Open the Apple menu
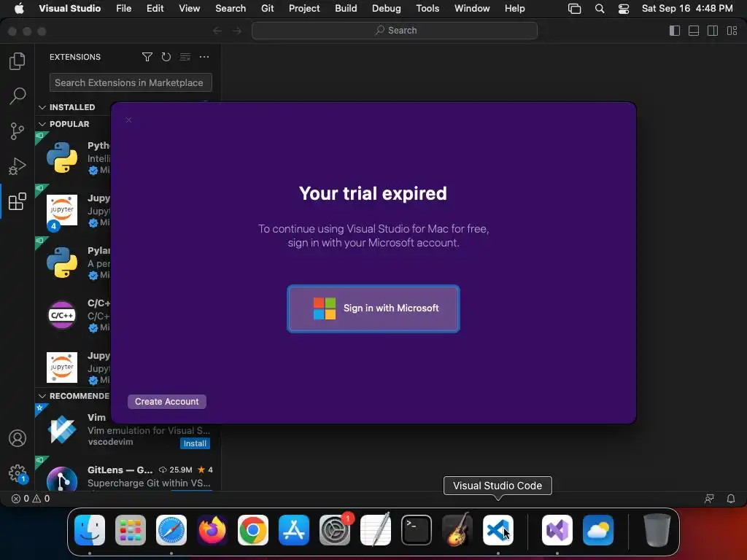This screenshot has width=747, height=560. click(19, 8)
